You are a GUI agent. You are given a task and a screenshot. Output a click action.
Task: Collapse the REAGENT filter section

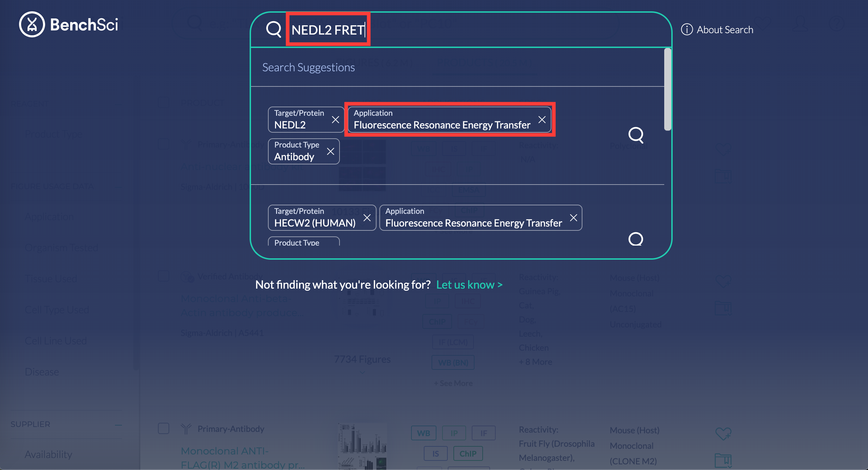[118, 104]
